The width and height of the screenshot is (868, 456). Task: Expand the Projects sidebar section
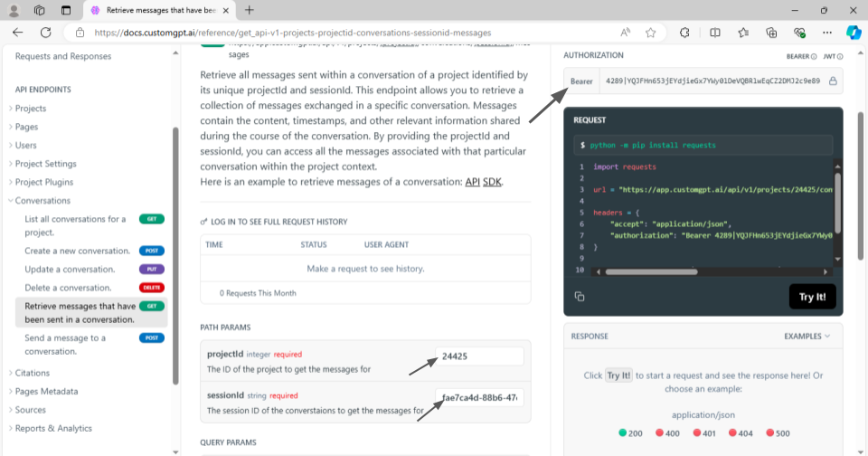coord(31,109)
